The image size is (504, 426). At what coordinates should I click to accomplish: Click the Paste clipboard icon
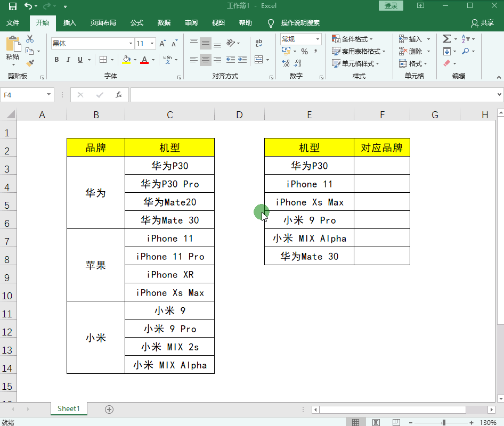coord(13,44)
